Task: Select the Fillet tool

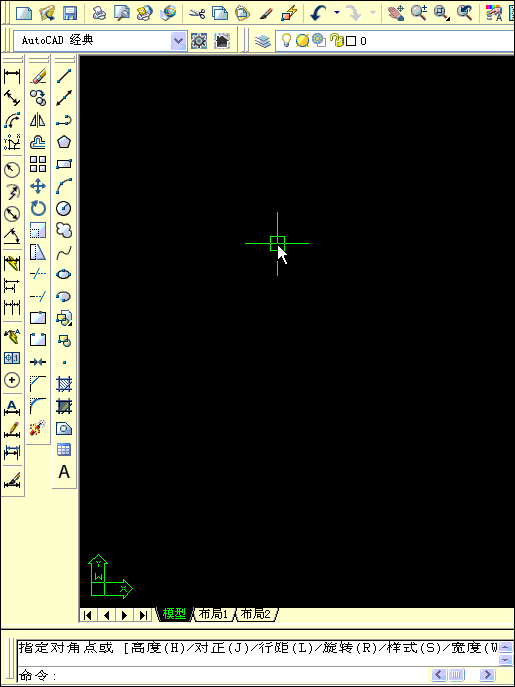Action: pos(38,406)
